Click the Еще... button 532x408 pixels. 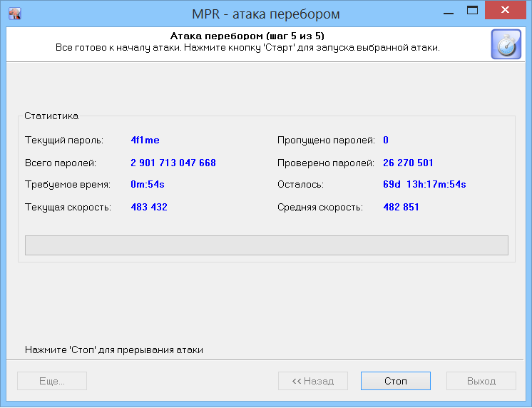(52, 381)
